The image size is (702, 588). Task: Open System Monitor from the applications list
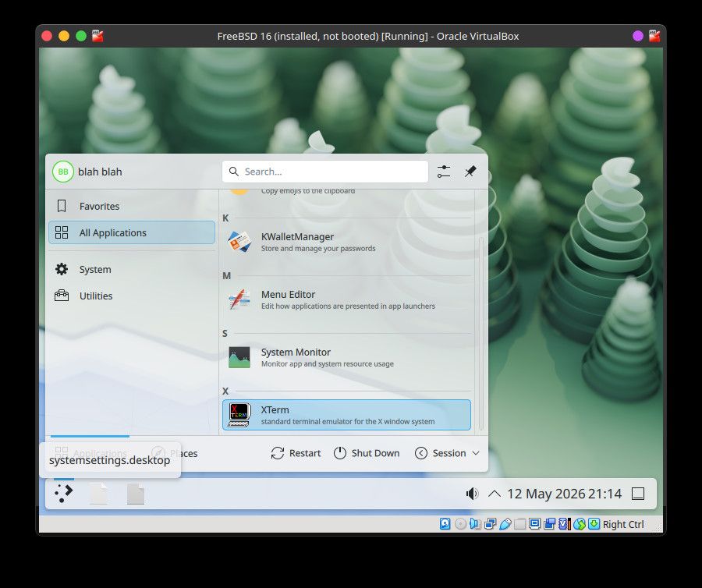[x=346, y=357]
